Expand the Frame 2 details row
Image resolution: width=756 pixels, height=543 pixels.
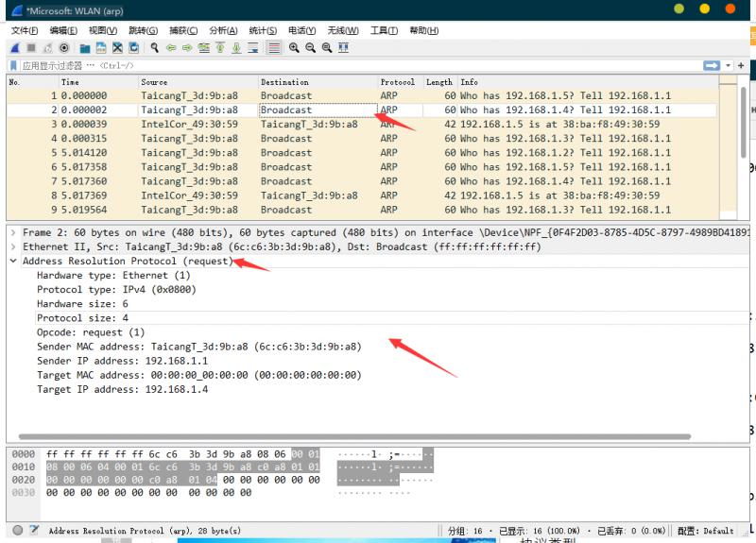(13, 232)
